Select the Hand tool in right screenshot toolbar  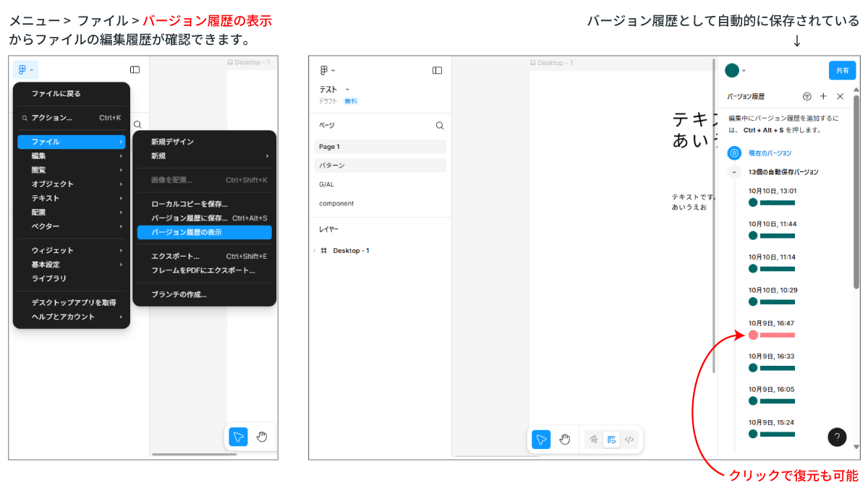point(565,439)
